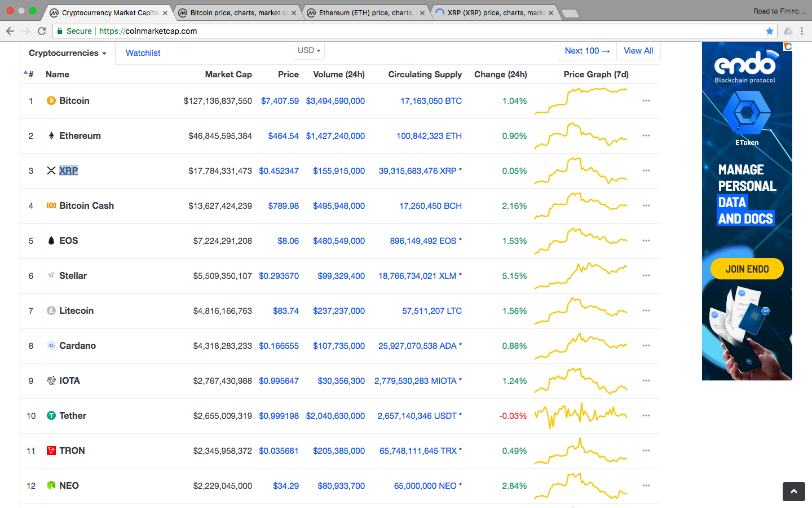Click NEO 24h change 2.84%
Viewport: 812px width, 508px height.
click(514, 486)
